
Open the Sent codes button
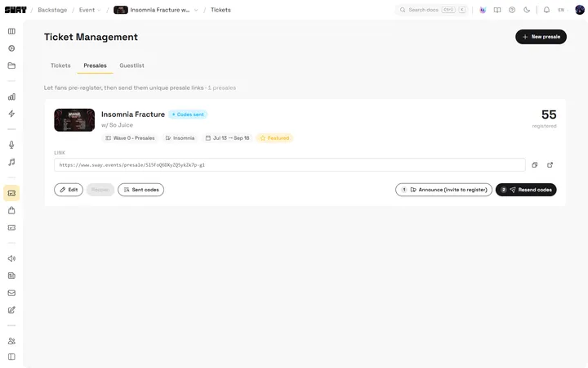(141, 190)
